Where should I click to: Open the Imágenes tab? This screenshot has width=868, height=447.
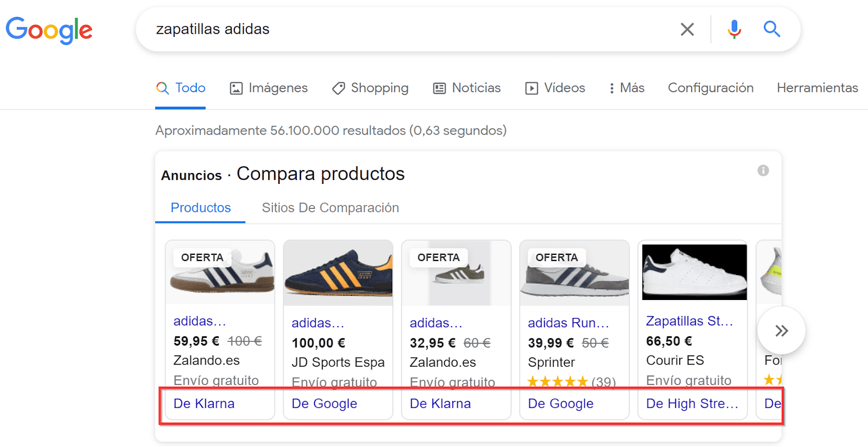[269, 88]
